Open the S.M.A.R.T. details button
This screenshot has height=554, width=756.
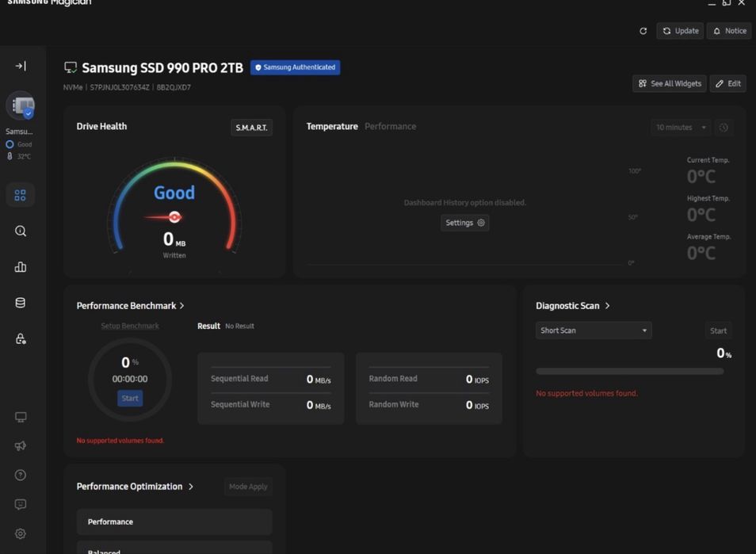point(251,128)
